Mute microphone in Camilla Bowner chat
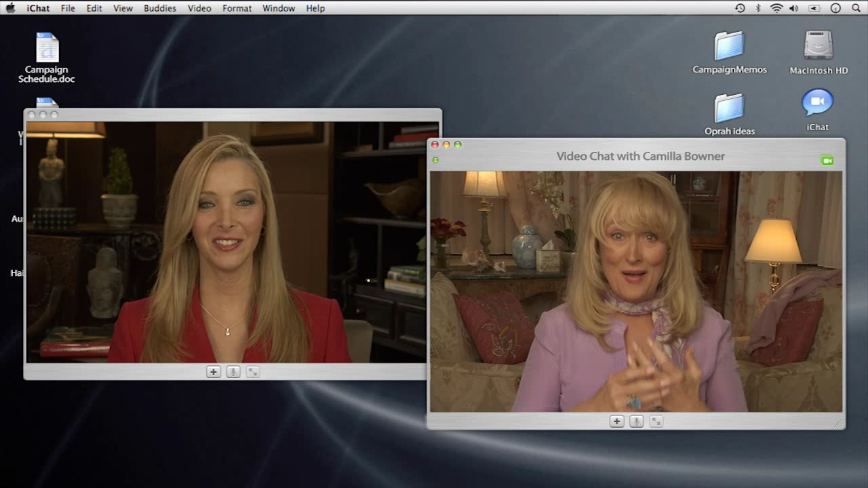The width and height of the screenshot is (868, 488). (636, 421)
